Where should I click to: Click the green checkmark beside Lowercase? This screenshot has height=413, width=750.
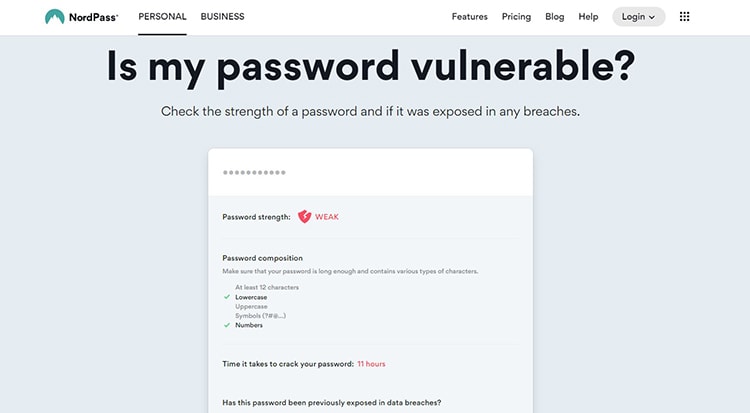(227, 297)
